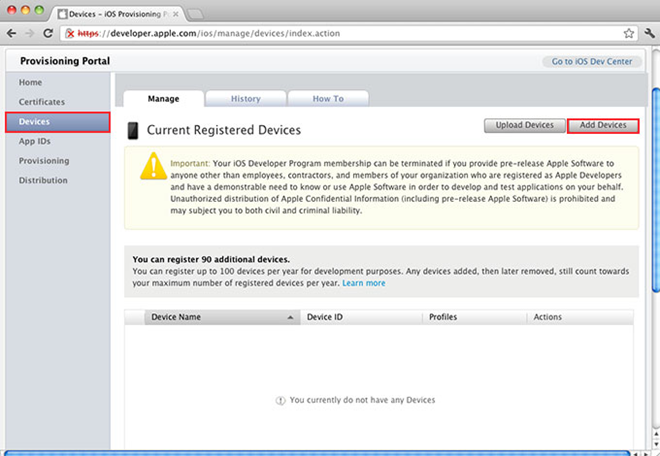
Task: Click the info icon next to no-devices message
Action: click(x=280, y=400)
